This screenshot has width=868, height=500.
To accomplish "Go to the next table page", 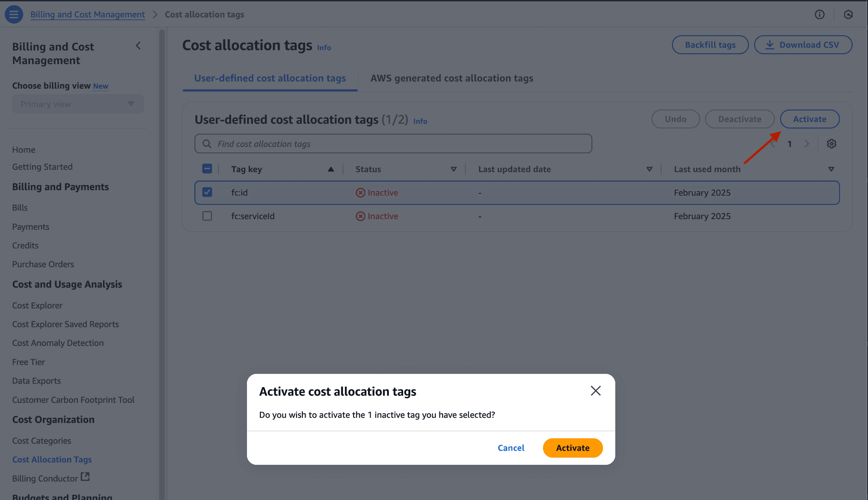I will point(807,144).
